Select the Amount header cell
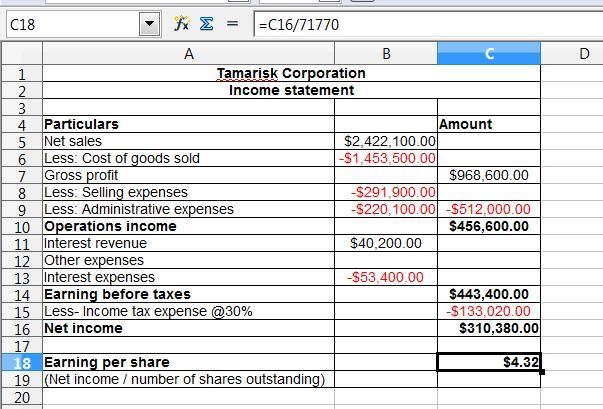 [489, 124]
